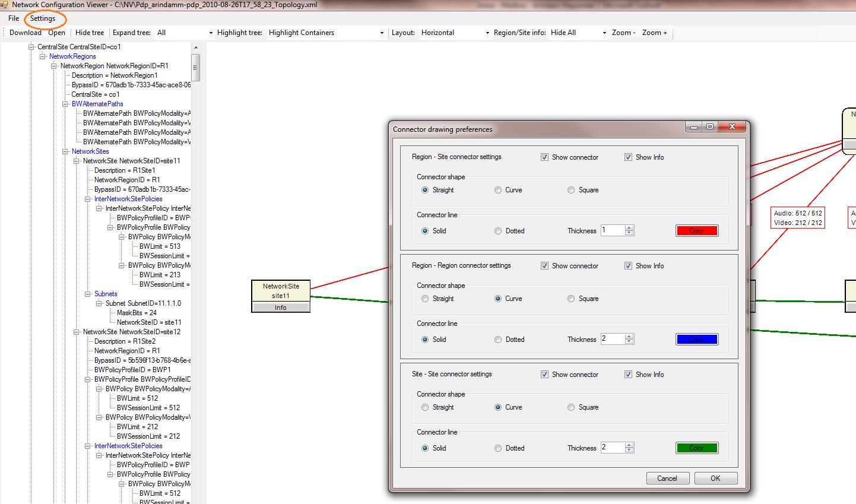Open the File menu

pyautogui.click(x=14, y=18)
